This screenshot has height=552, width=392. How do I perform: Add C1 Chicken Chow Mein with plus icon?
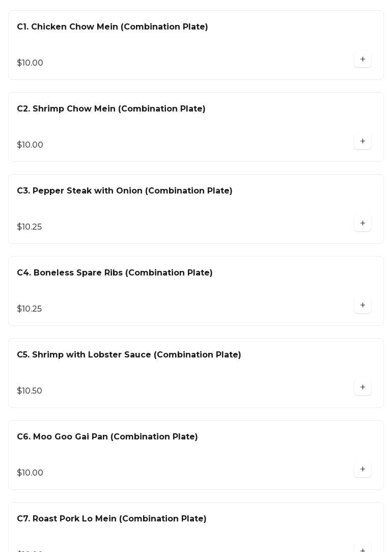click(x=362, y=59)
